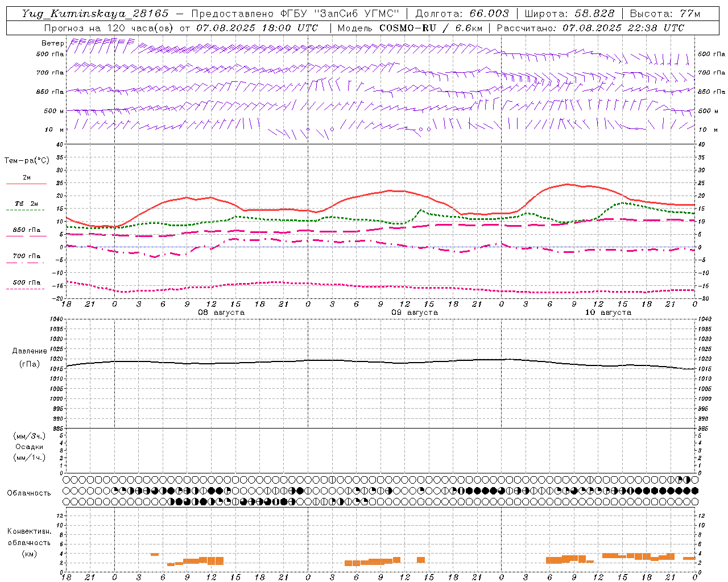
Task: Click the Конвективн. panel label
Action: coord(29,531)
